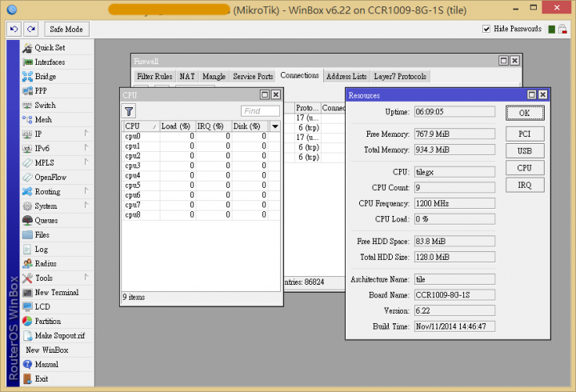Click the Free Memory field
The image size is (576, 392).
click(454, 134)
